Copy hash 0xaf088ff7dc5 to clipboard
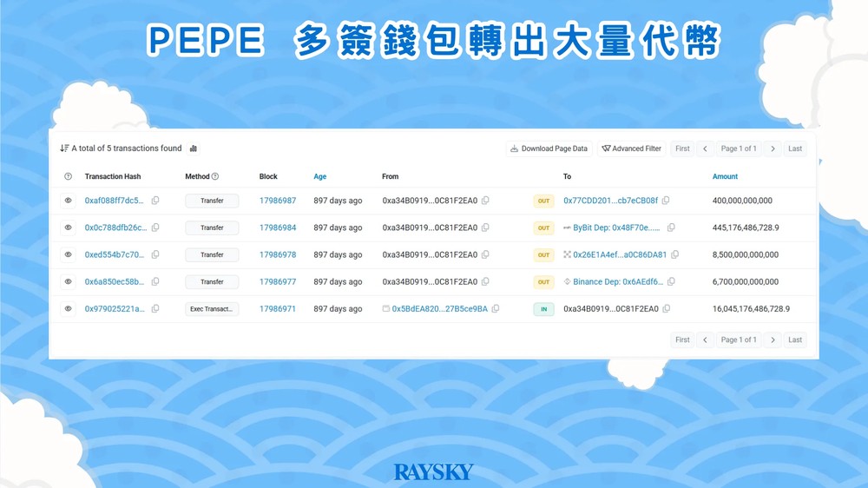This screenshot has height=488, width=868. pos(155,201)
